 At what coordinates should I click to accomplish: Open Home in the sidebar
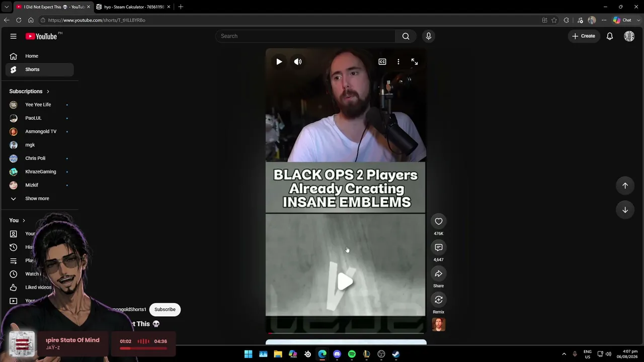click(40, 56)
